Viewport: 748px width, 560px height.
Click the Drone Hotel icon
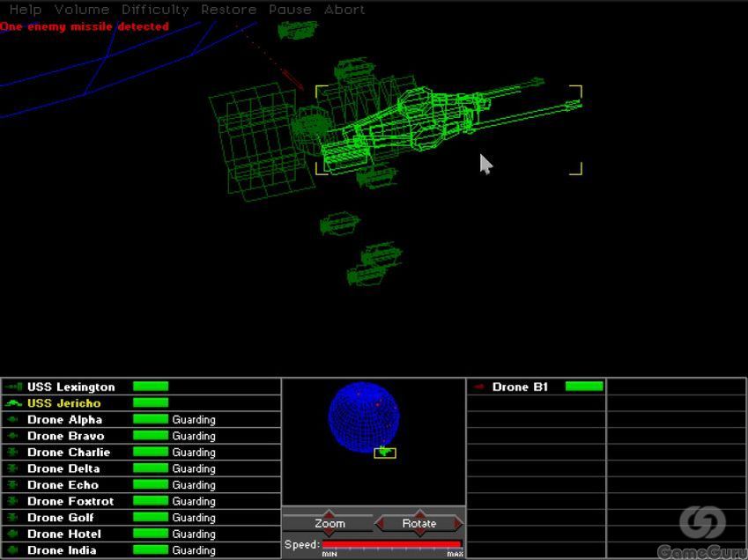click(x=13, y=534)
